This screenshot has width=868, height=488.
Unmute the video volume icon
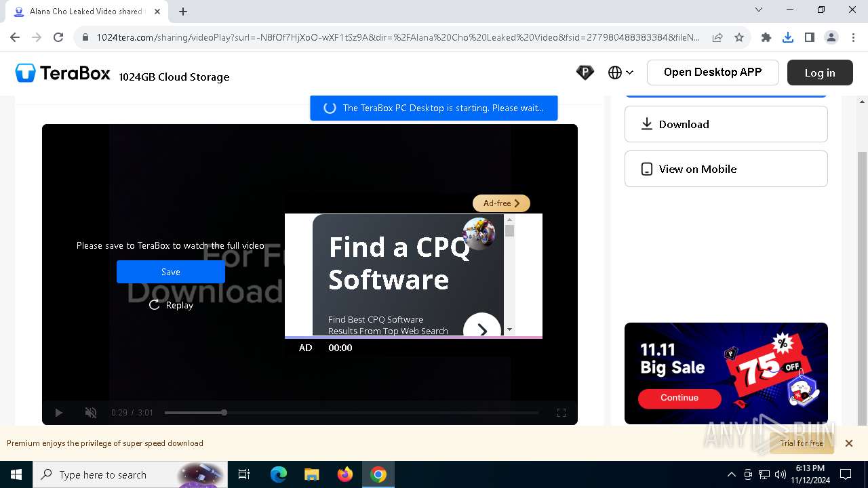click(x=91, y=412)
